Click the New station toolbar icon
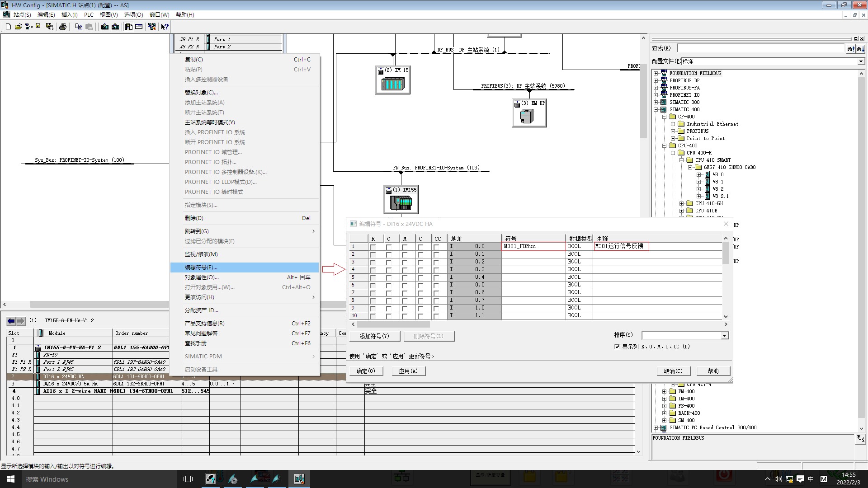Screen dimensions: 868x488 coord(8,27)
